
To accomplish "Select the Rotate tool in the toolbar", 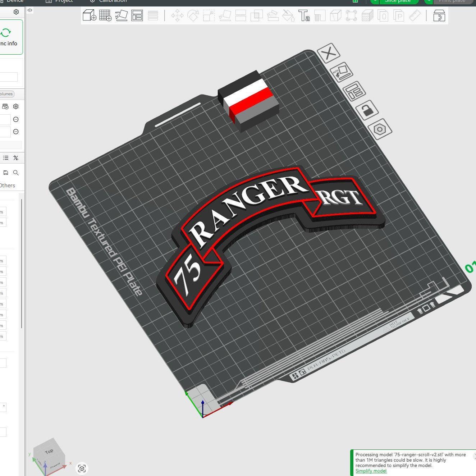I will 193,15.
